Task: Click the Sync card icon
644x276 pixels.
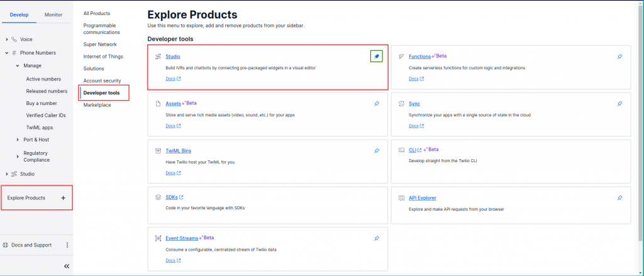Action: pyautogui.click(x=401, y=104)
